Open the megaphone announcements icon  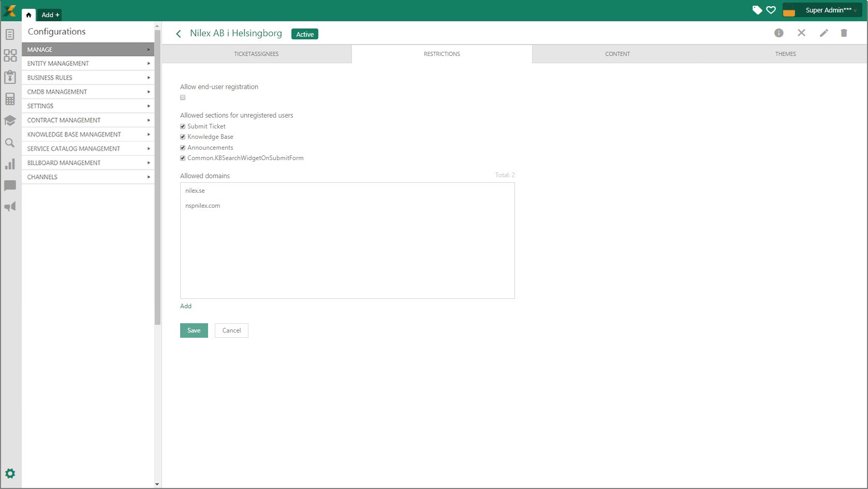10,207
